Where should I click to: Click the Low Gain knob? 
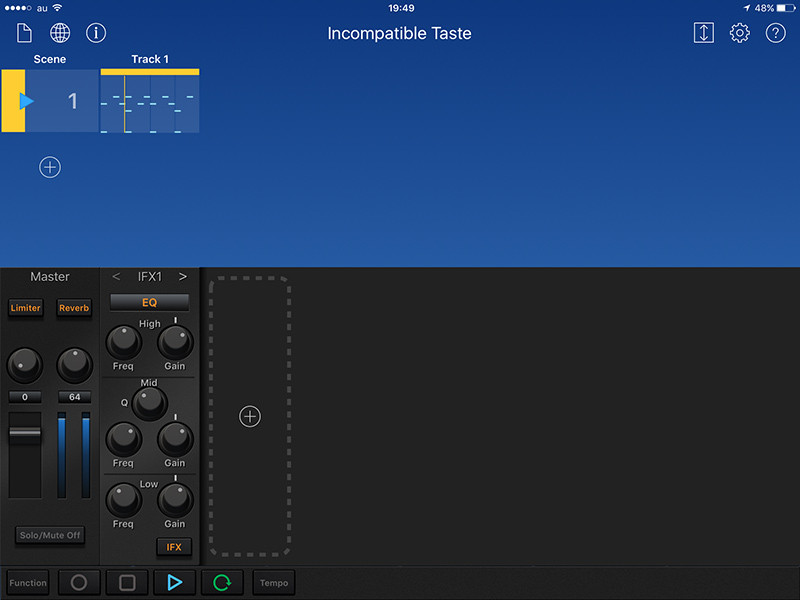175,500
